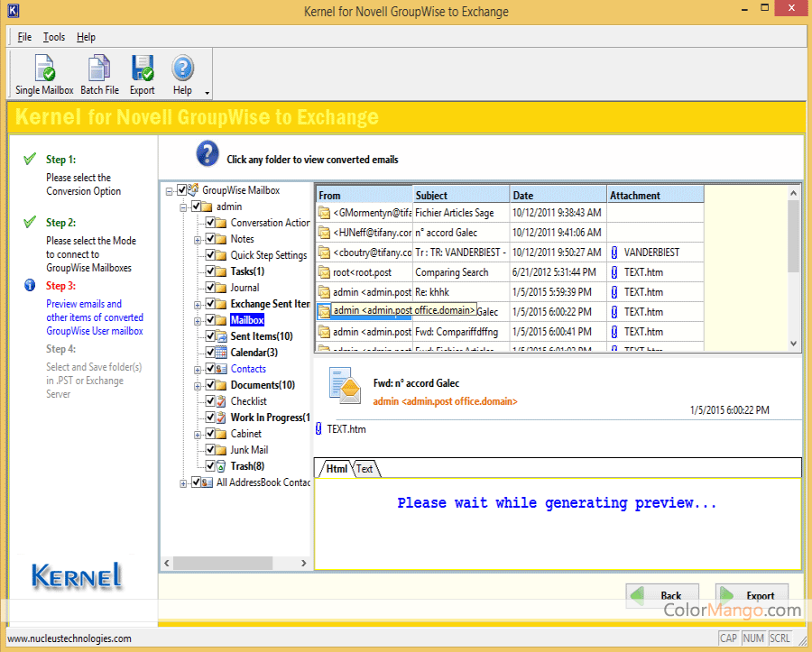Click the Calendar folder icon in tree
Image resolution: width=812 pixels, height=652 pixels.
click(x=220, y=353)
